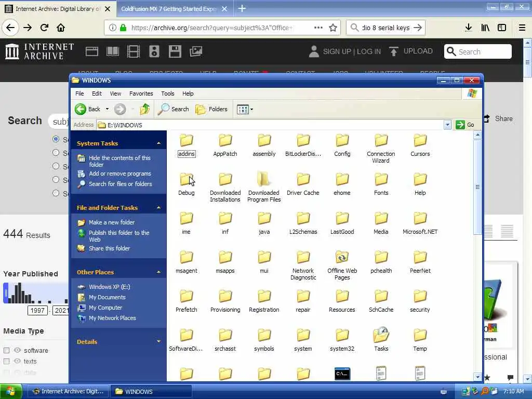Click Add or remove programs
Viewport: 532px width, 399px height.
click(120, 174)
